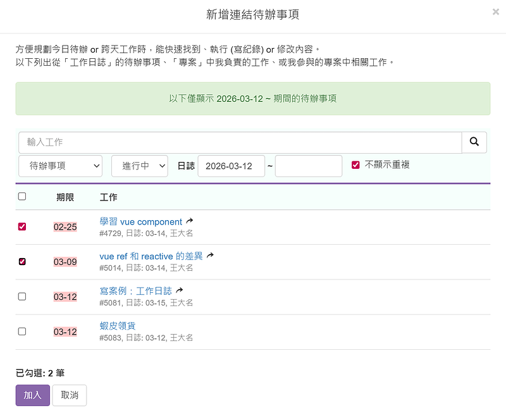The image size is (506, 420).
Task: Open share arrow beside vue ref 和 reactive
Action: tap(210, 256)
